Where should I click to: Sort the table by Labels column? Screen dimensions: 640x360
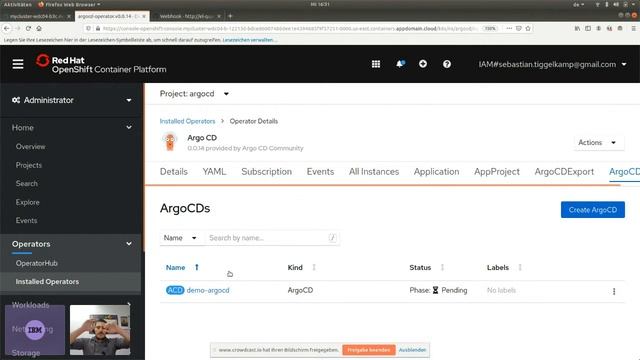[504, 267]
